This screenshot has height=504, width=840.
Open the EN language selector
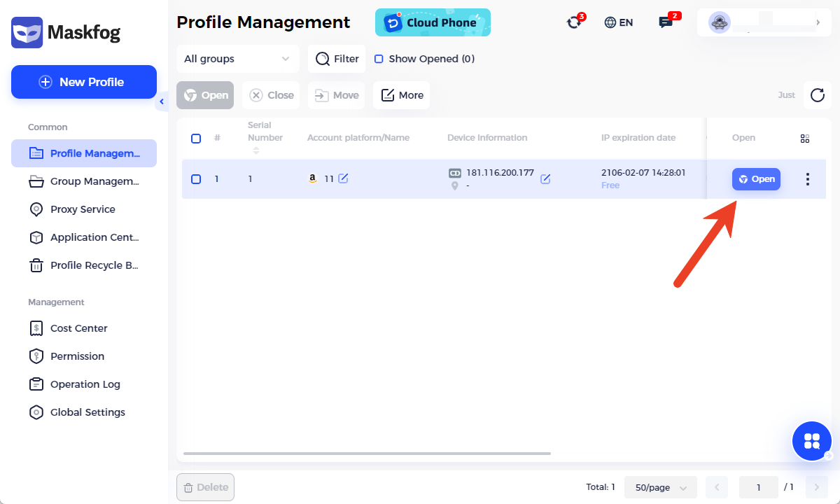click(619, 22)
